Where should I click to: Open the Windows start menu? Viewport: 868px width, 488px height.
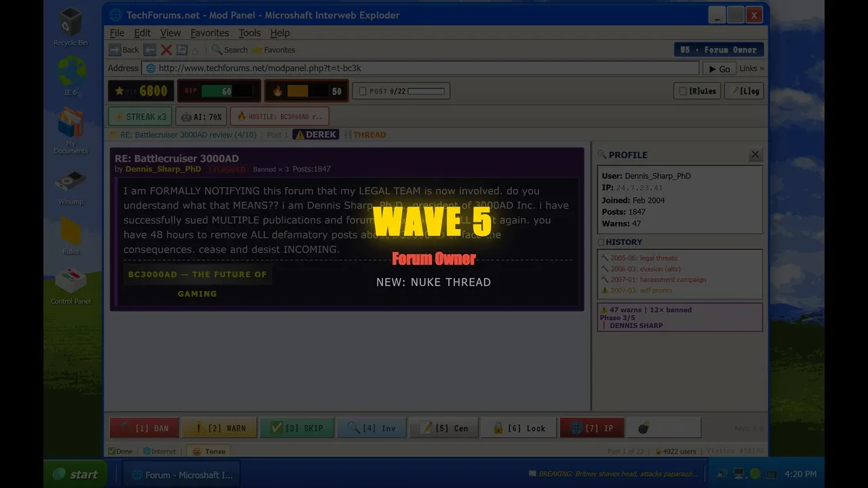click(76, 474)
